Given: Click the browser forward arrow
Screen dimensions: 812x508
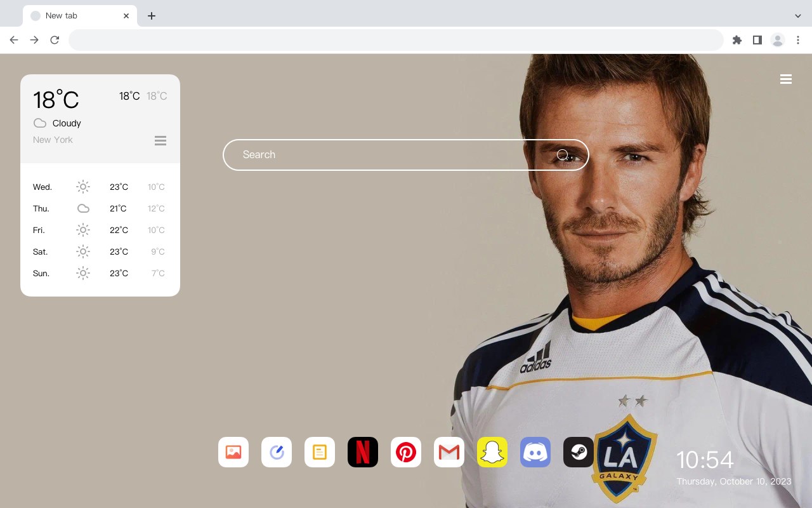Looking at the screenshot, I should tap(34, 40).
